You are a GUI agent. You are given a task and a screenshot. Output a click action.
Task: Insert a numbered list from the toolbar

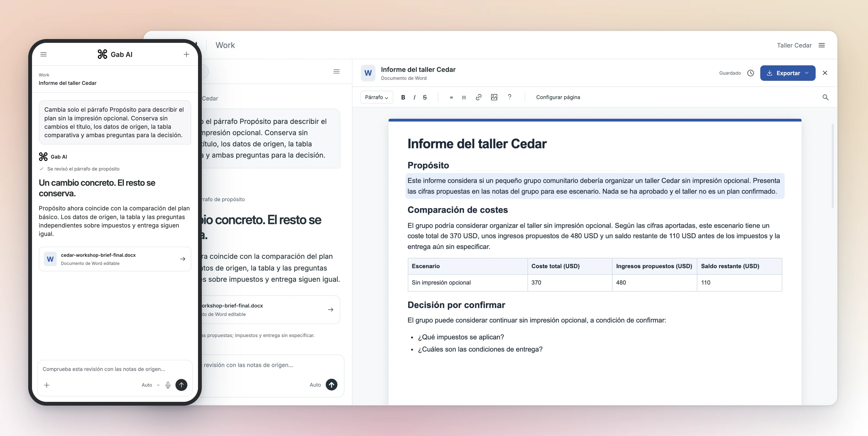point(464,97)
